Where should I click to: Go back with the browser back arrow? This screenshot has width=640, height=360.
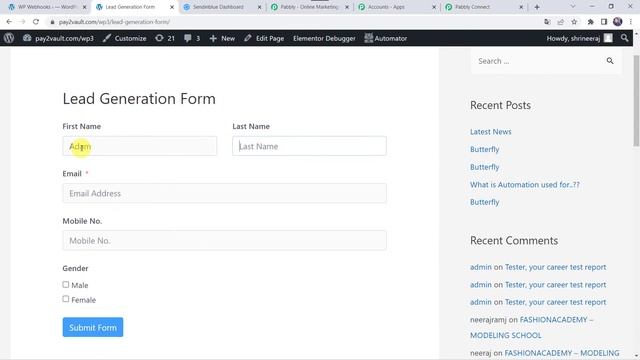point(9,22)
